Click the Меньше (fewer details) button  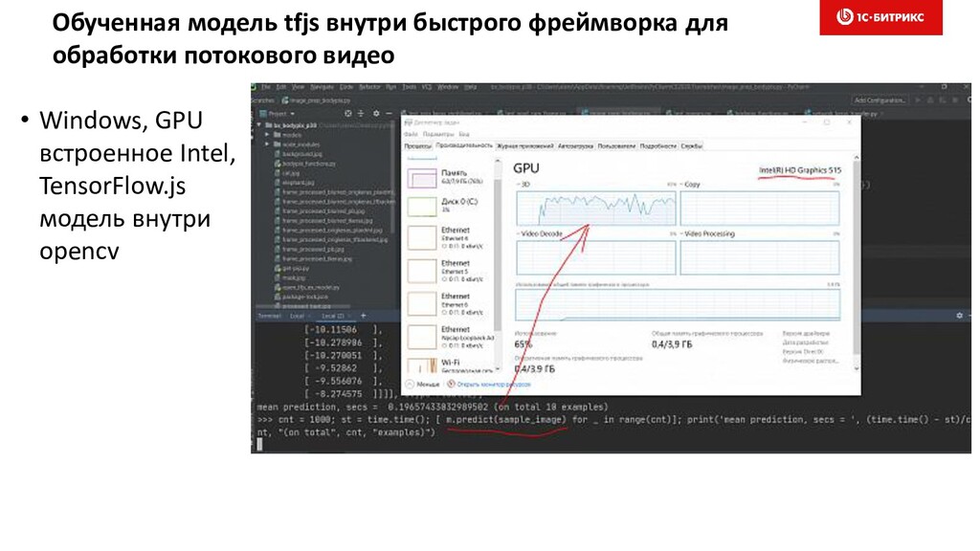click(422, 385)
